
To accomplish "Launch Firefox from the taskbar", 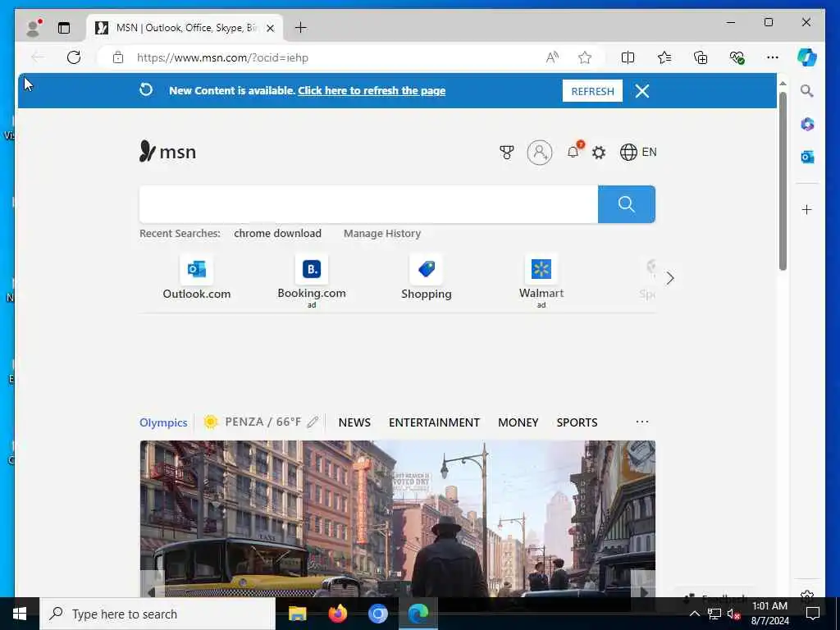I will [337, 614].
